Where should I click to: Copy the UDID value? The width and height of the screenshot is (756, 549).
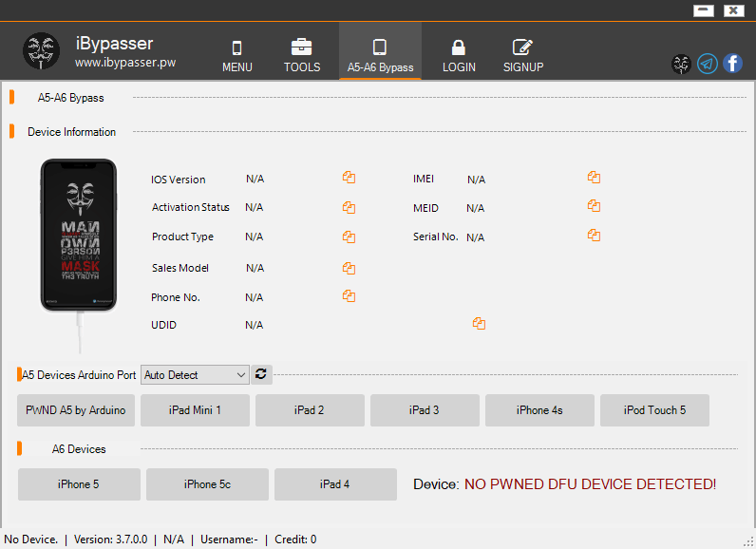point(479,324)
